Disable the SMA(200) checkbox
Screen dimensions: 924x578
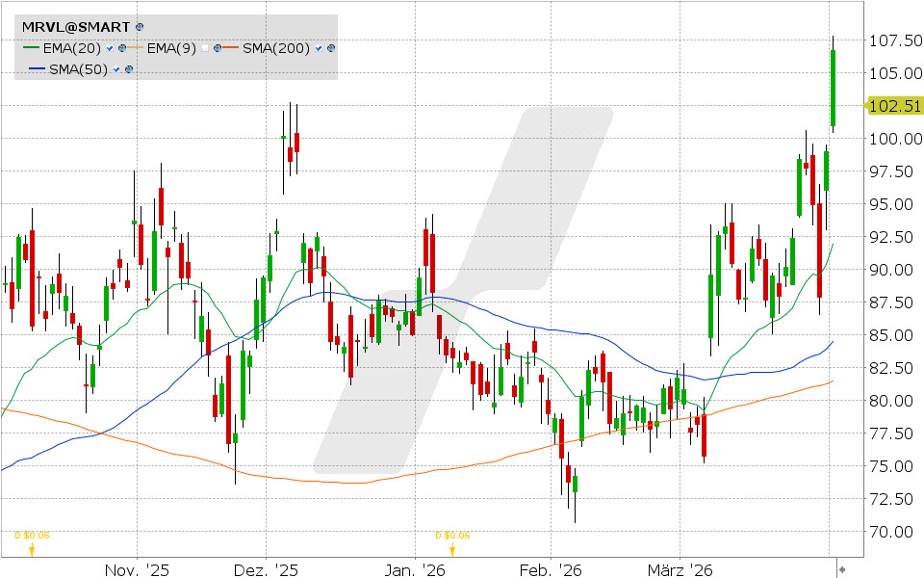pyautogui.click(x=318, y=48)
